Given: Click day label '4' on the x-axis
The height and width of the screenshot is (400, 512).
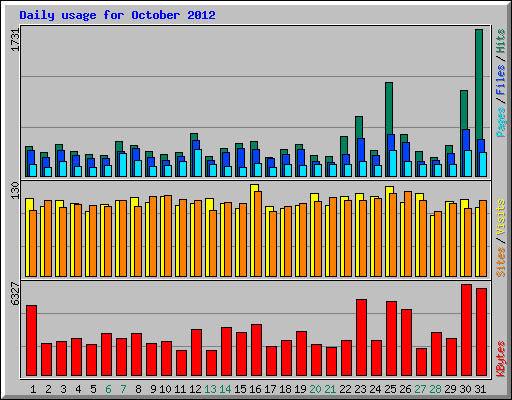Looking at the screenshot, I should click(78, 389).
